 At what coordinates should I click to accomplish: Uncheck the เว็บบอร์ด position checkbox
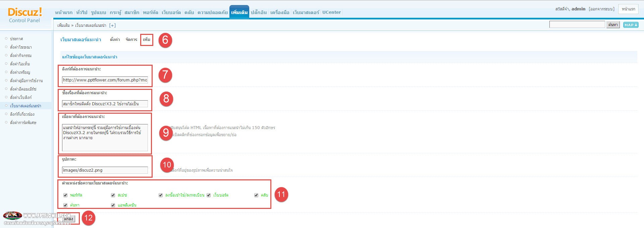click(x=209, y=195)
